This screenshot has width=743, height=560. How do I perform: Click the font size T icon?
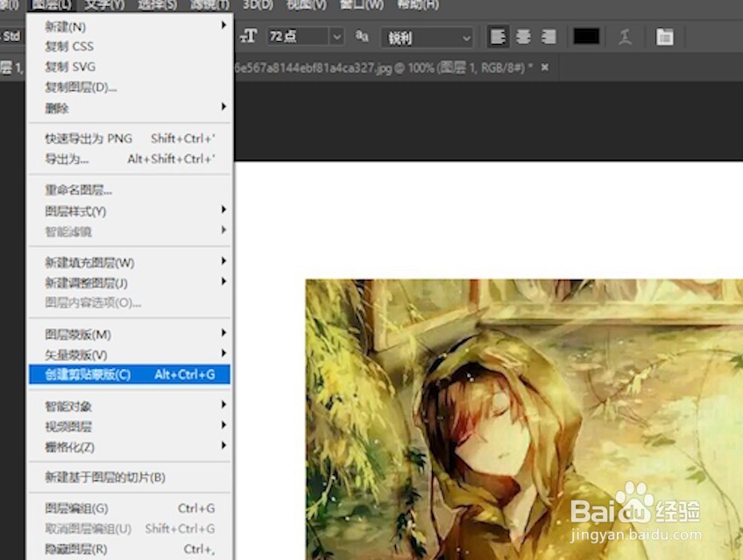pos(248,36)
